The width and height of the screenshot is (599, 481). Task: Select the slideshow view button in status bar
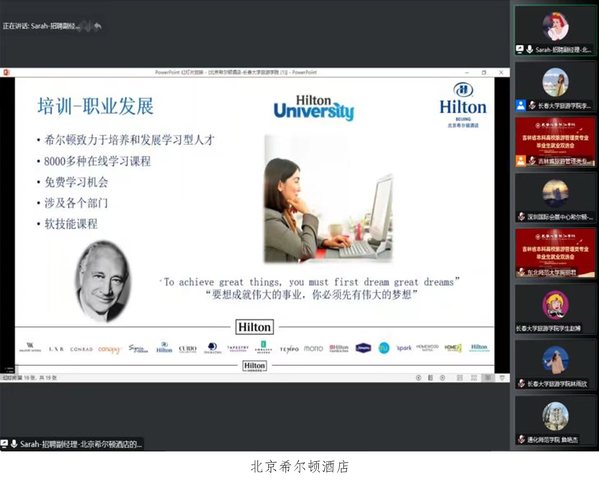pos(488,377)
